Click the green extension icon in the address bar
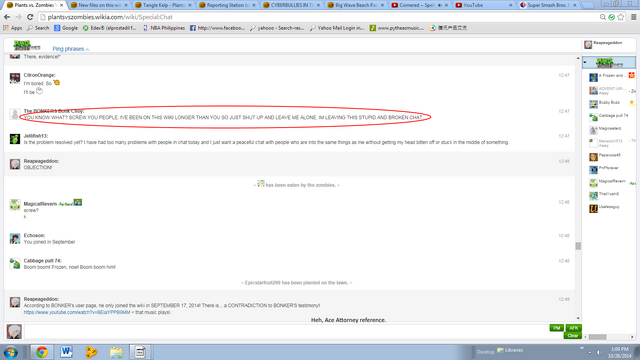640x360 pixels. (611, 17)
